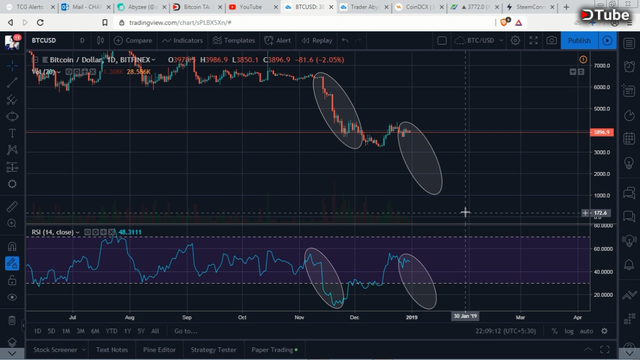Open chart settings gear in top toolbar

tap(515, 40)
